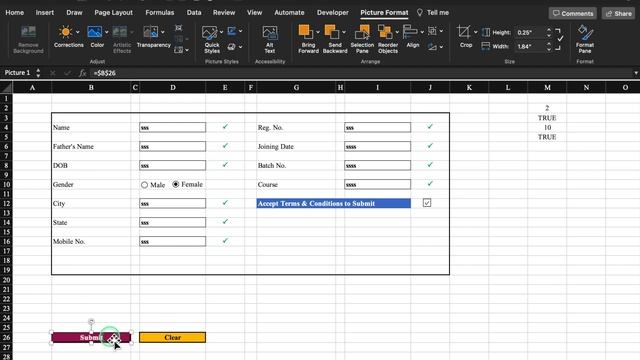Click the Send Backward icon
The width and height of the screenshot is (640, 360).
331,32
